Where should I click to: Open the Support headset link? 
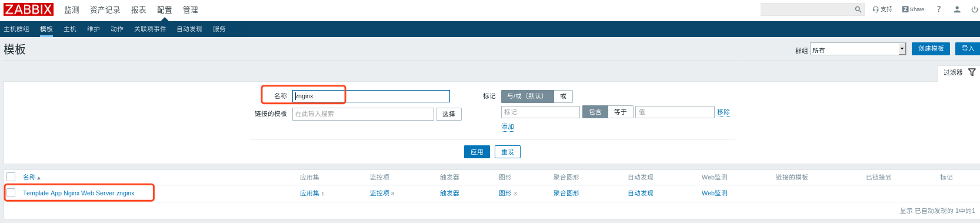point(882,9)
